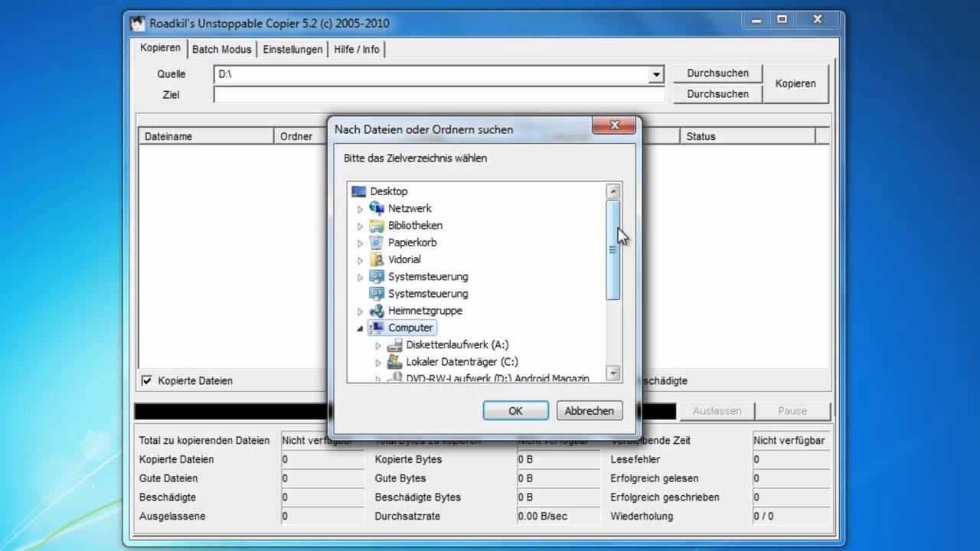Close the folder browse dialog

tap(614, 125)
